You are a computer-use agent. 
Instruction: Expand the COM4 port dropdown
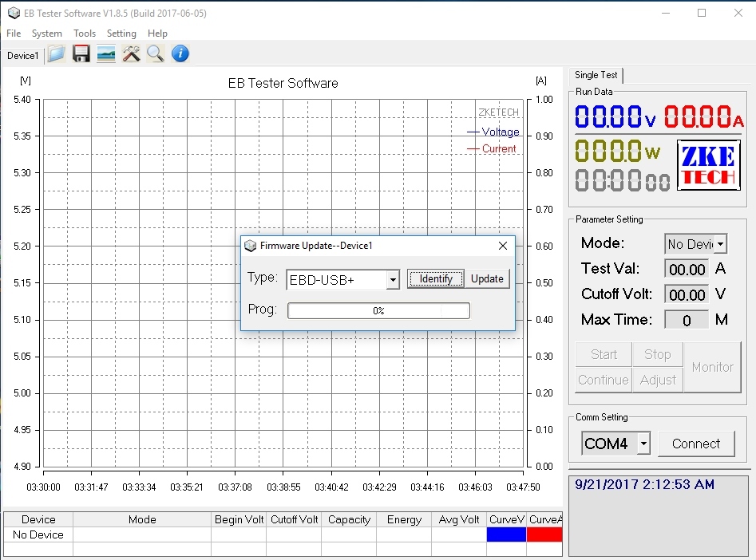[x=643, y=444]
